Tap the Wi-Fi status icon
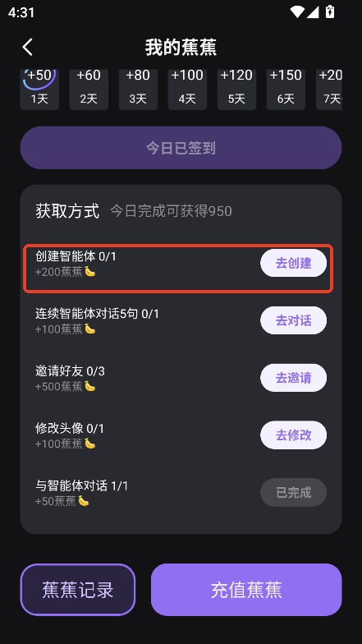The height and width of the screenshot is (644, 362). coord(297,11)
